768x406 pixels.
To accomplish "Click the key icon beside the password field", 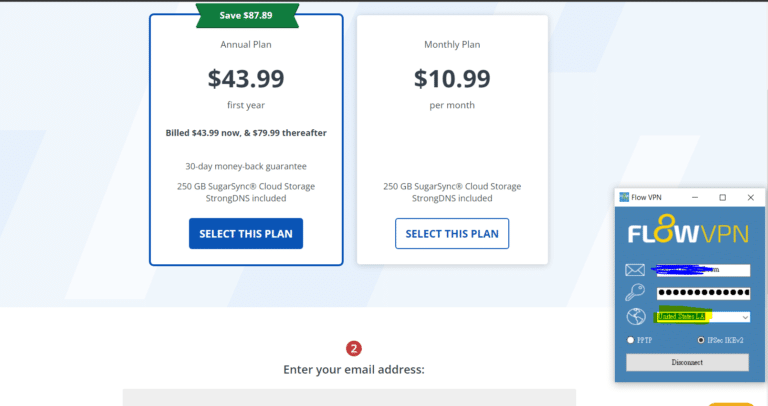I will (x=635, y=293).
